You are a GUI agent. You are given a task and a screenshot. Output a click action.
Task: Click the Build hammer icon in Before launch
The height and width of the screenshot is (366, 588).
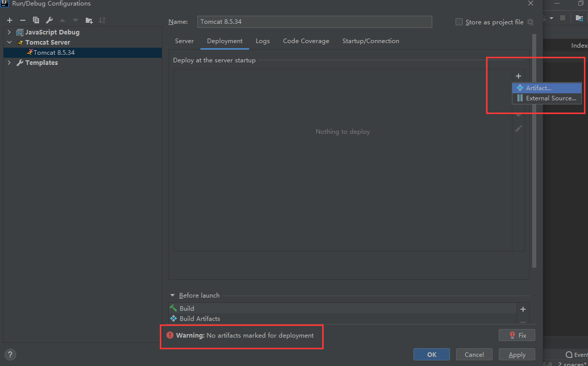(173, 308)
